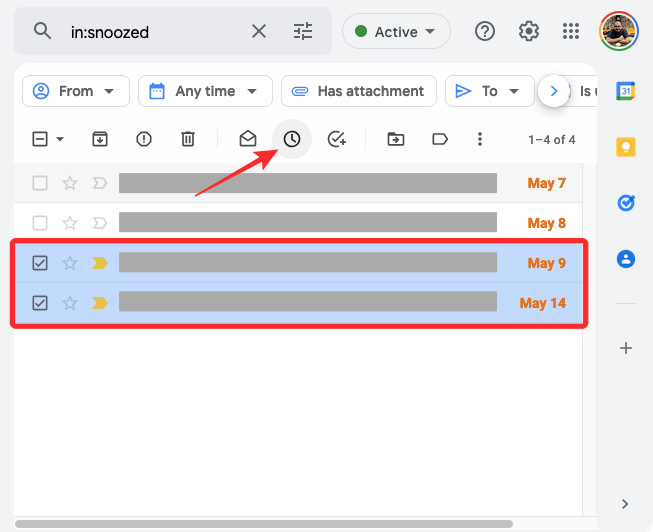Check the May 7 email checkbox

40,183
